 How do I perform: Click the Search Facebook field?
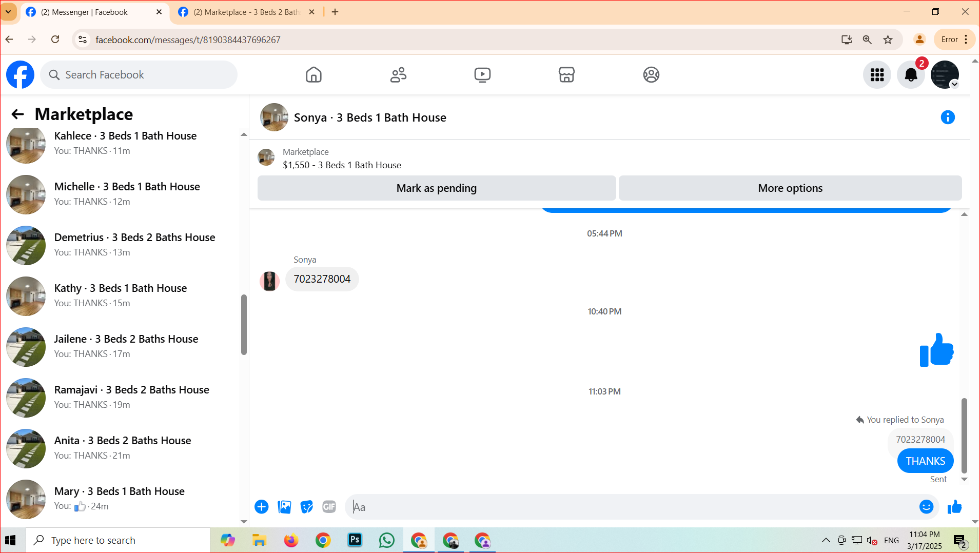pos(139,75)
